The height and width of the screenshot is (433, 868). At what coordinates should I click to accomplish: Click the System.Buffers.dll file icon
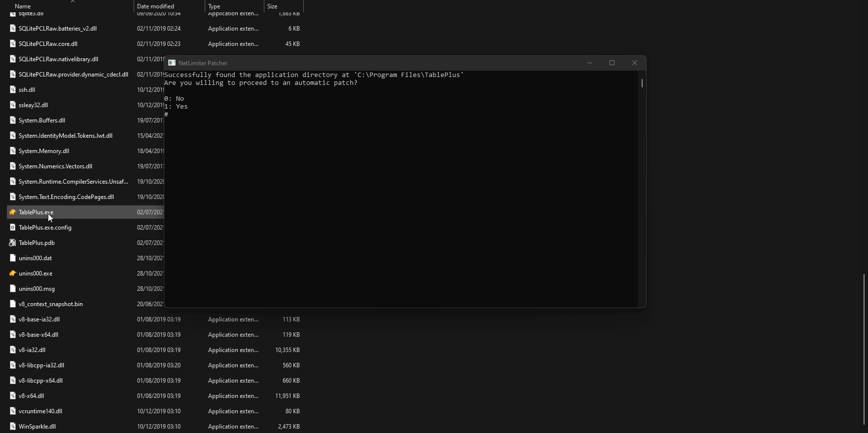click(x=13, y=120)
